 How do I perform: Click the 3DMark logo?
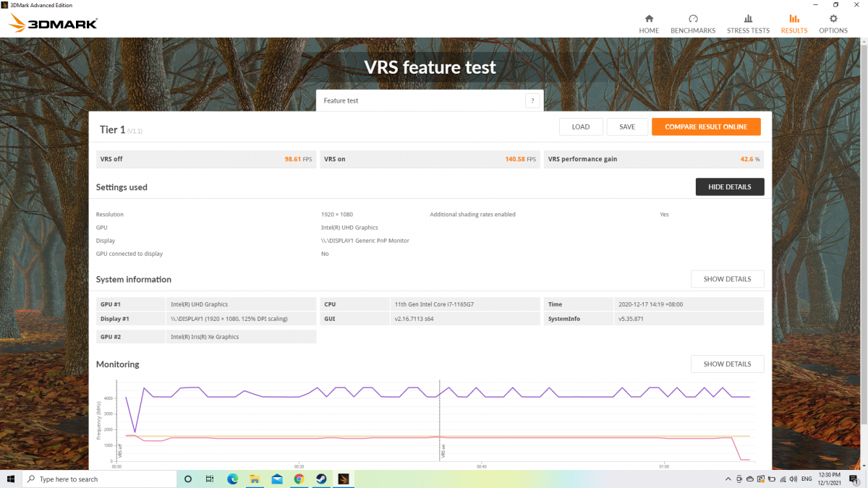point(54,24)
